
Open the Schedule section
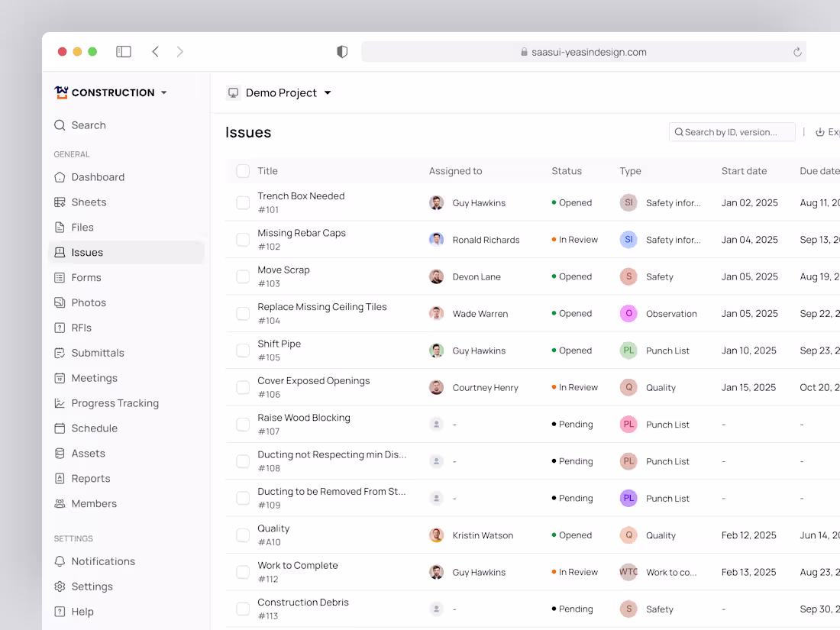pos(93,428)
